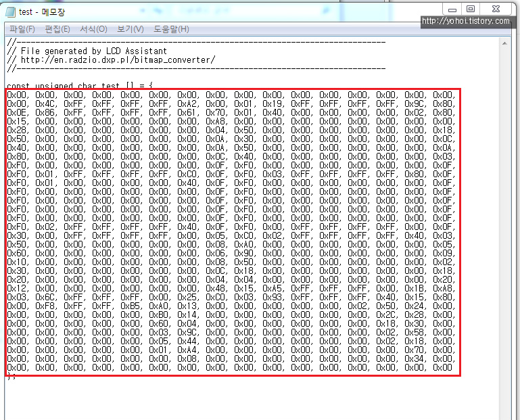Screen dimensions: 520x420
Task: Minimize the test Notepad window
Action: 452,9
